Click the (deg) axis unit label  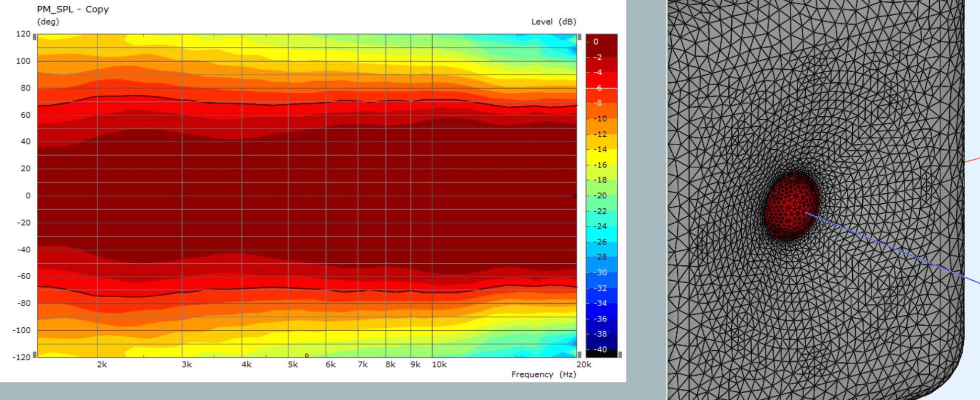pyautogui.click(x=48, y=22)
